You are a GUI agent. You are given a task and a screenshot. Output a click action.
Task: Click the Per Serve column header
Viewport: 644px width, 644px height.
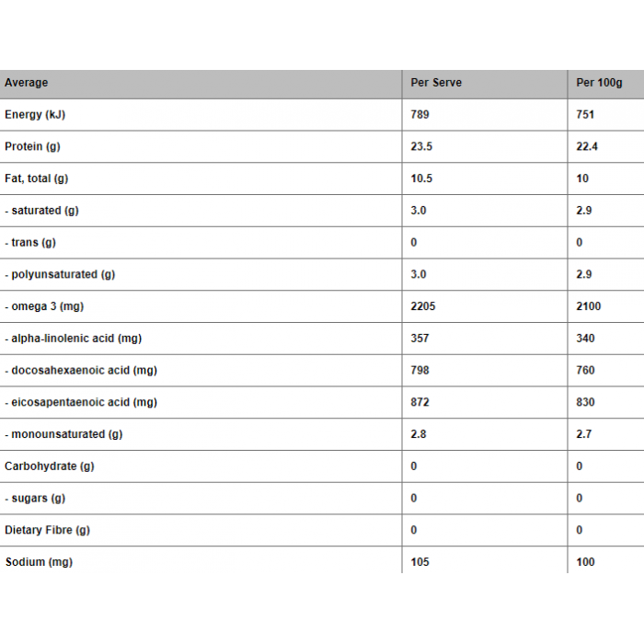click(x=436, y=83)
